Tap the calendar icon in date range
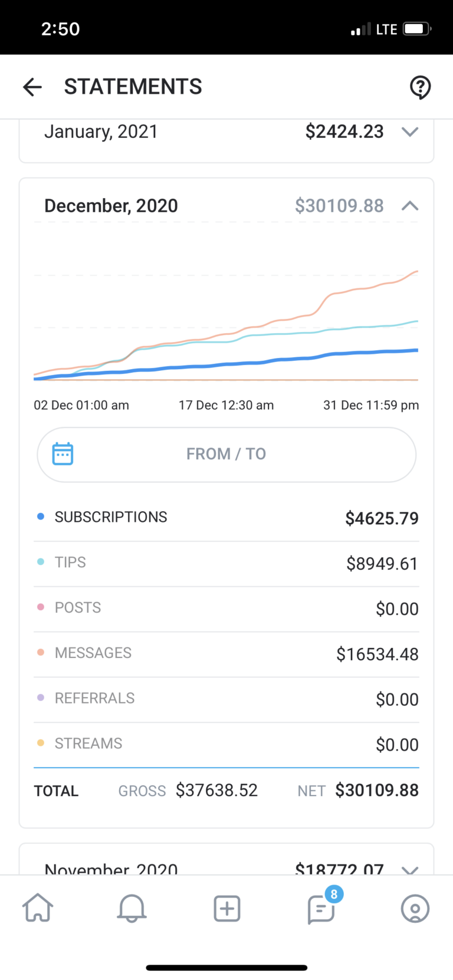Viewport: 453px width, 980px height. [63, 454]
